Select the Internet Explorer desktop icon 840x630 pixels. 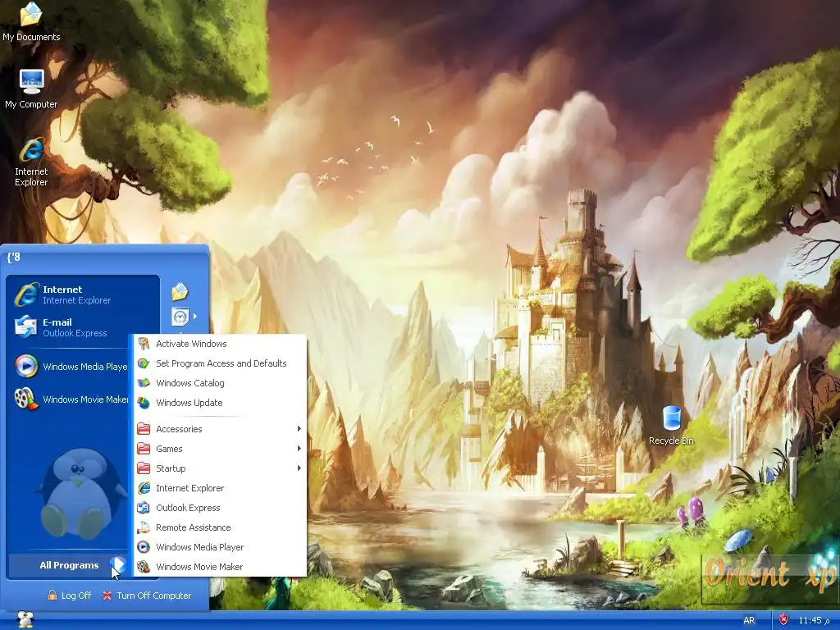point(31,162)
